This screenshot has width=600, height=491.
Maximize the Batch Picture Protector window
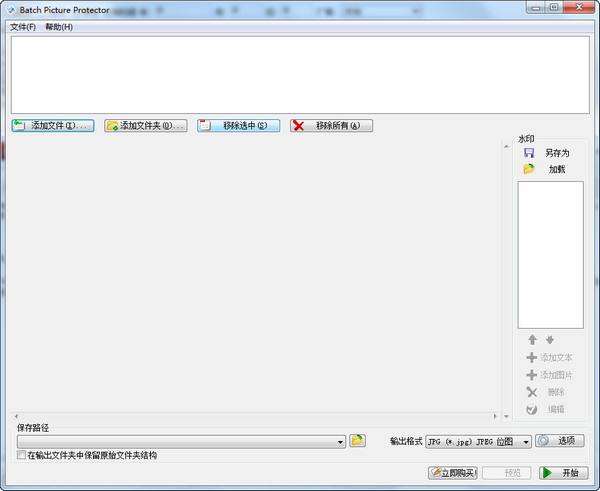click(x=553, y=8)
